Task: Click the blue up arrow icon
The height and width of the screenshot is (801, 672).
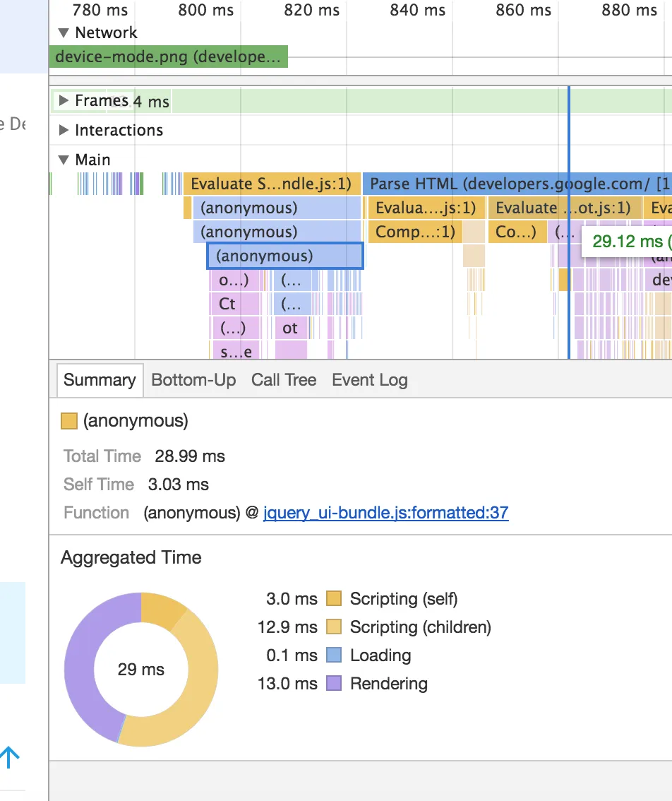Action: (9, 758)
